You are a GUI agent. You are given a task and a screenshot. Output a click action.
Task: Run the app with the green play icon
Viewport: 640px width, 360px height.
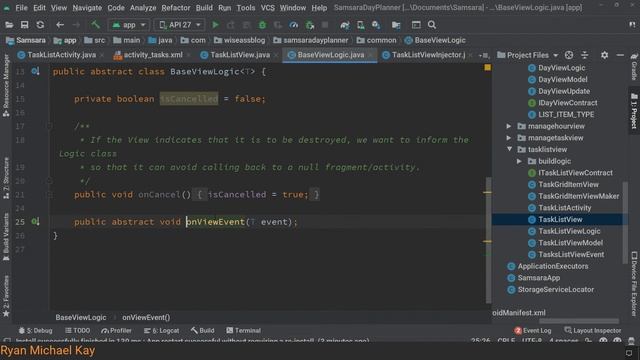[215, 25]
